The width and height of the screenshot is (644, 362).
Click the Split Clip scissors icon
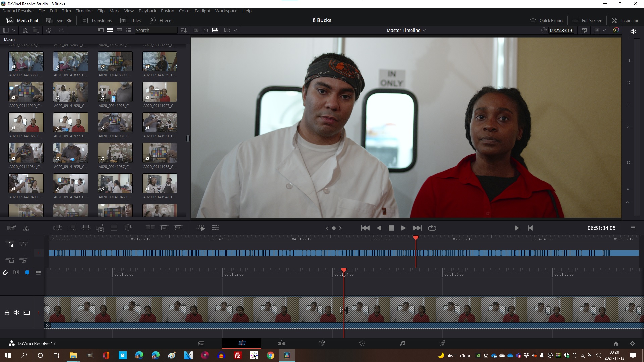coord(26,228)
